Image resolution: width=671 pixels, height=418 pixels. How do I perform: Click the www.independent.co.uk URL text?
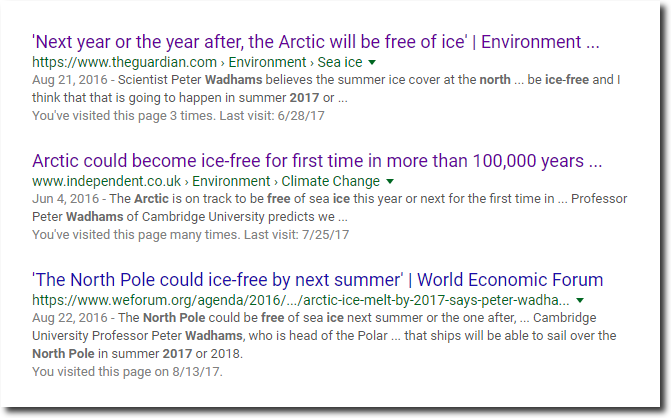coord(107,181)
